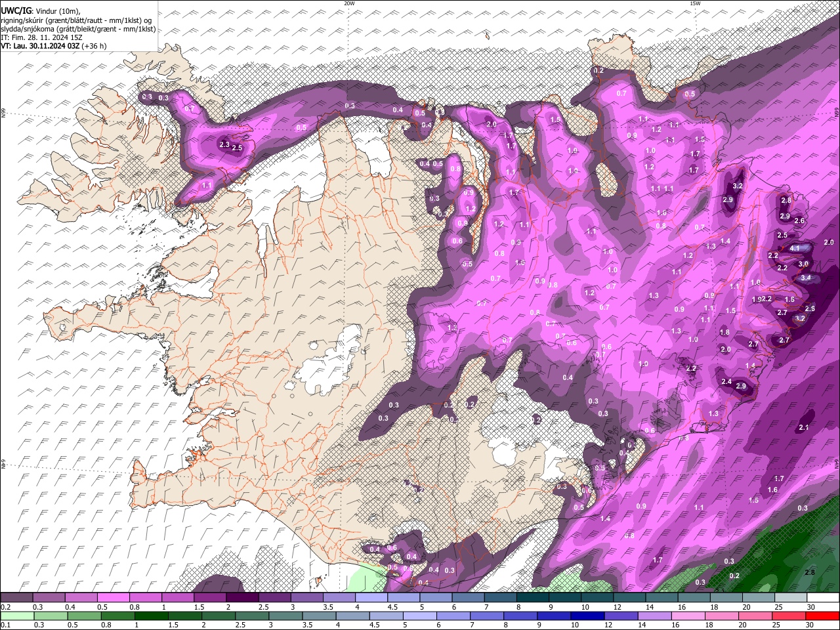Select the 0.5 bright magenta swatch, upper legend
Viewport: 840px width, 630px height.
point(113,598)
